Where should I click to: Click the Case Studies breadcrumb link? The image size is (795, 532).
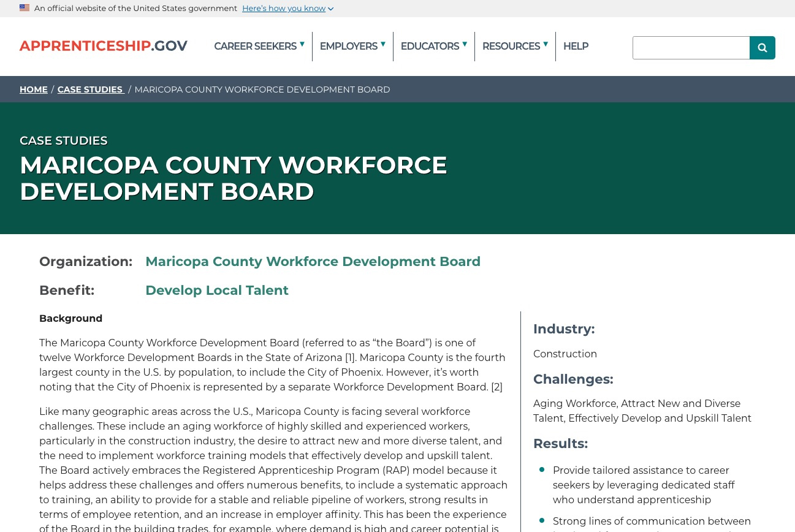point(90,89)
